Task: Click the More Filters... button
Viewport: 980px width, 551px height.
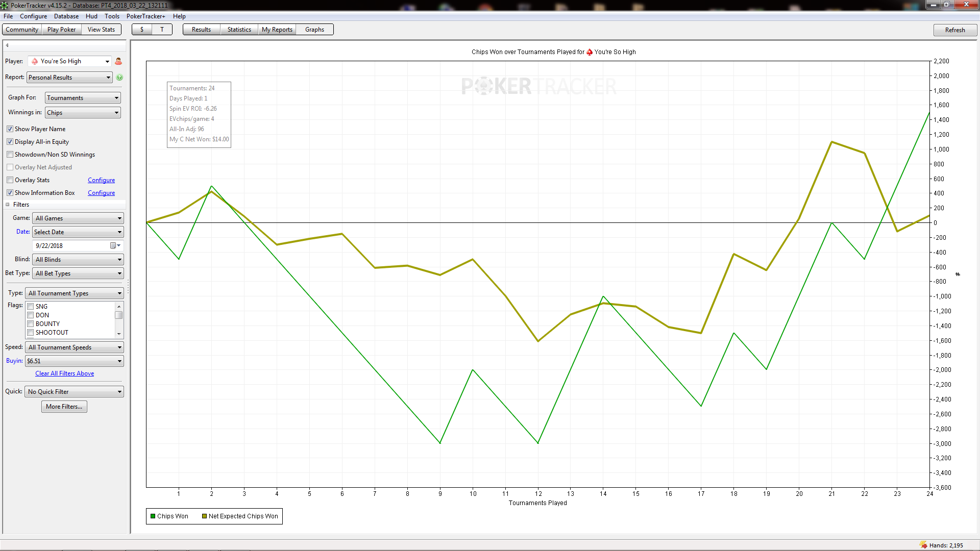Action: 64,407
